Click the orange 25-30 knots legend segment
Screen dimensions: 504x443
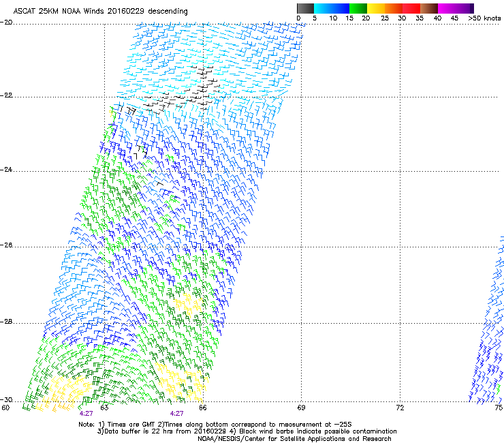pos(394,8)
